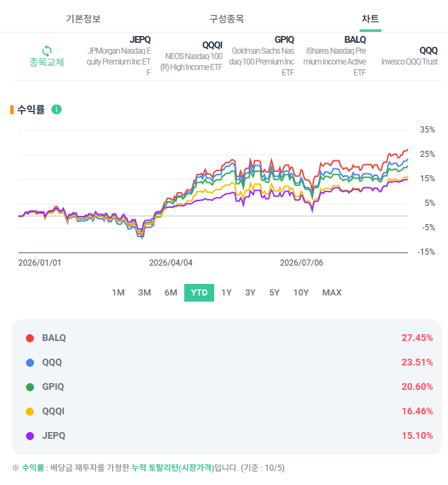Click the 16.46% return value

(417, 412)
